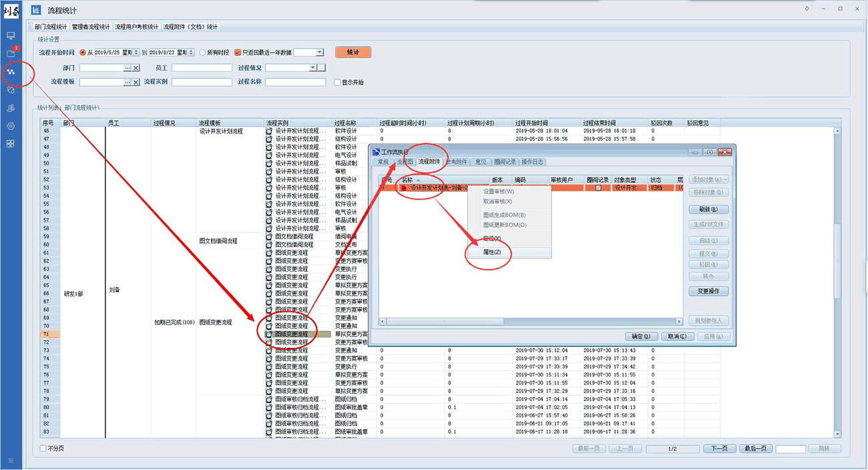Click the orange 统计 button
Image resolution: width=868 pixels, height=470 pixels.
353,52
